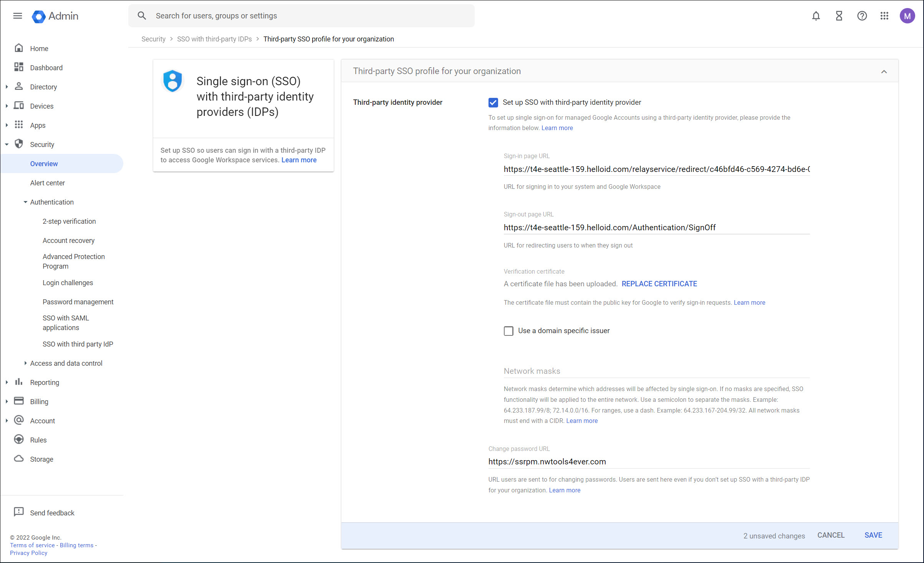
Task: Click the Devices icon in sidebar
Action: pyautogui.click(x=19, y=106)
